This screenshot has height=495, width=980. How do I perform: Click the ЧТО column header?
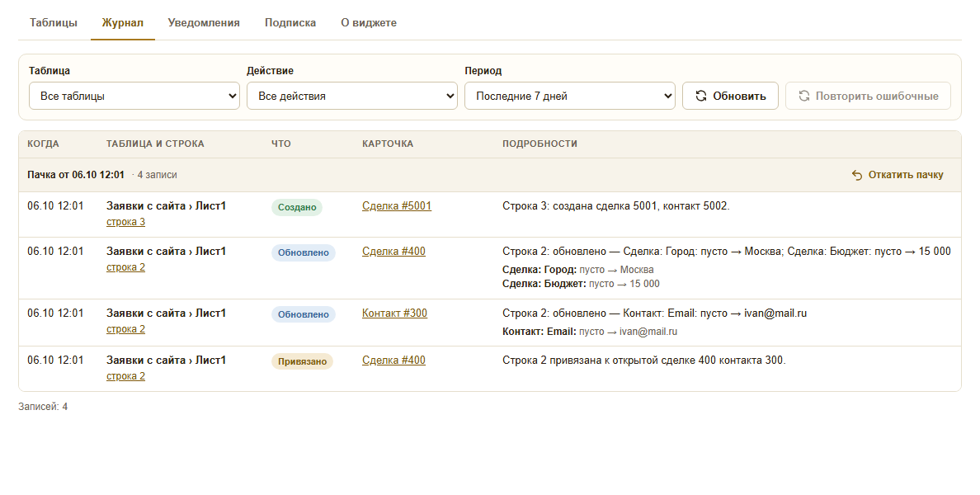(x=281, y=144)
